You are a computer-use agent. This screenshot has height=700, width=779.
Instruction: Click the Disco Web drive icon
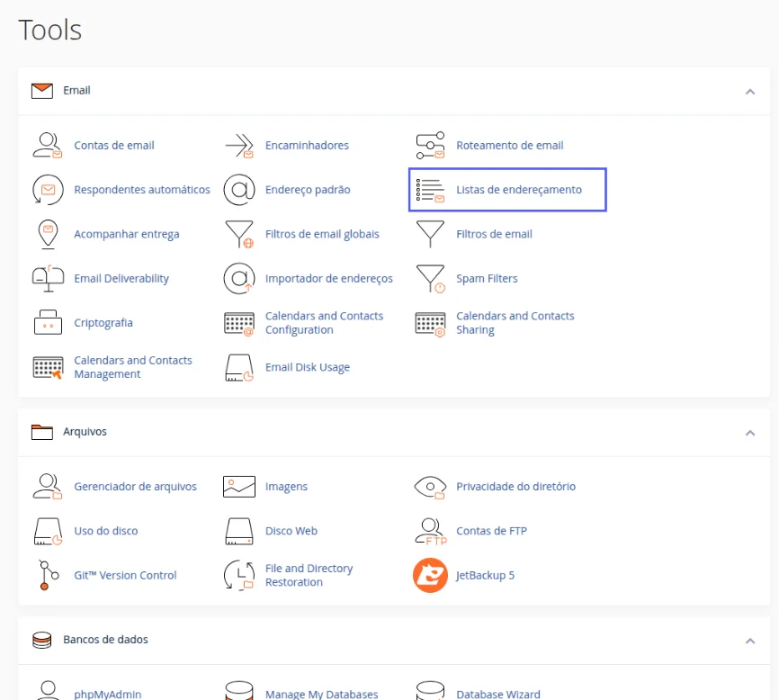[239, 531]
